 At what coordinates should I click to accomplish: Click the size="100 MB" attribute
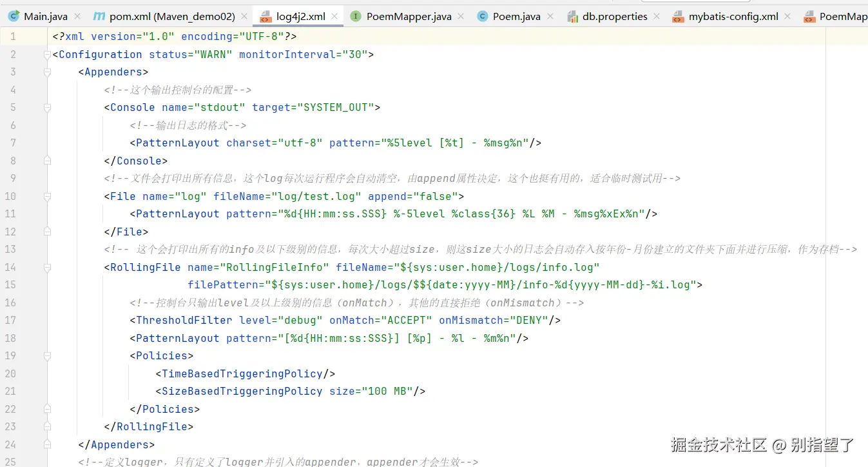[x=371, y=392]
